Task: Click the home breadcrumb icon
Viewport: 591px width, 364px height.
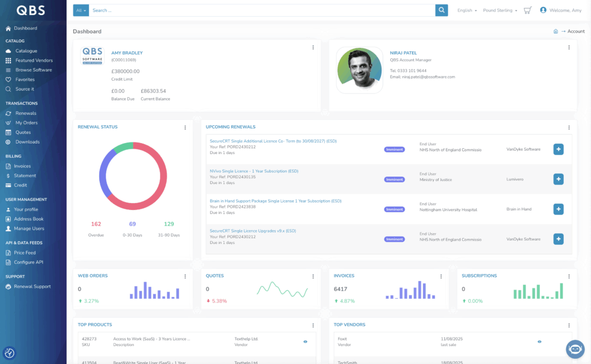Action: 555,32
